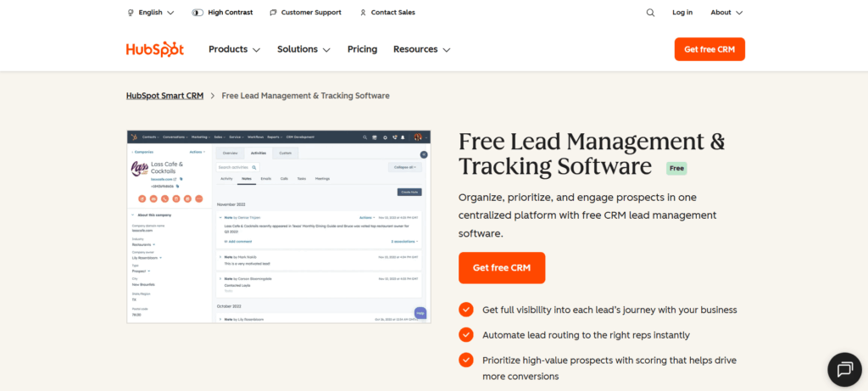868x391 pixels.
Task: Expand the Solutions menu
Action: point(304,49)
